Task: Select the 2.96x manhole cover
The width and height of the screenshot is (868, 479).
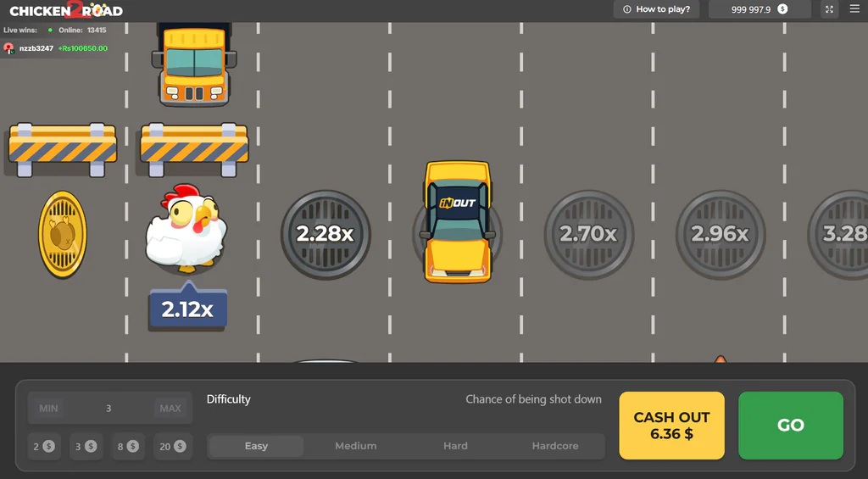Action: click(721, 234)
